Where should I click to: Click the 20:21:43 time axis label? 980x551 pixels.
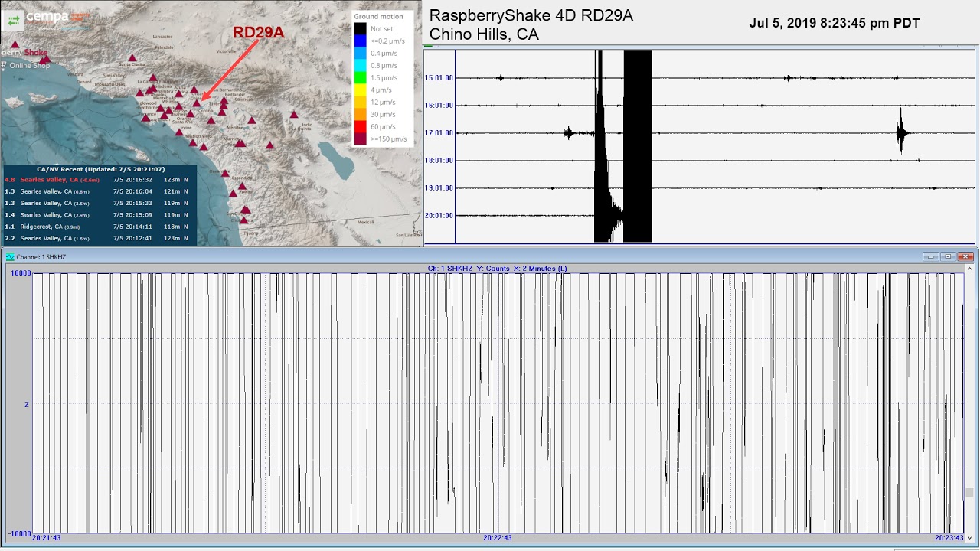pos(46,538)
